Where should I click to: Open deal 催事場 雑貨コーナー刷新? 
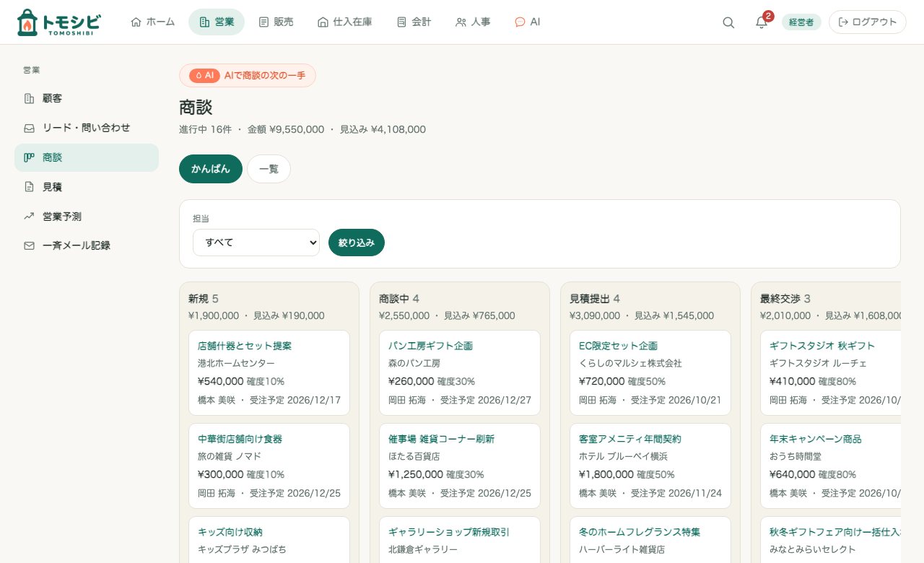pyautogui.click(x=441, y=439)
